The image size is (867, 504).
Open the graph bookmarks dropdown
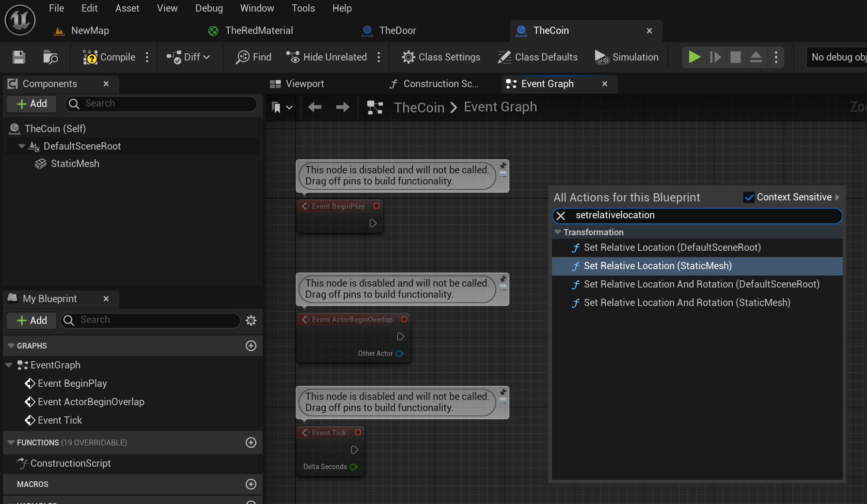click(x=282, y=107)
